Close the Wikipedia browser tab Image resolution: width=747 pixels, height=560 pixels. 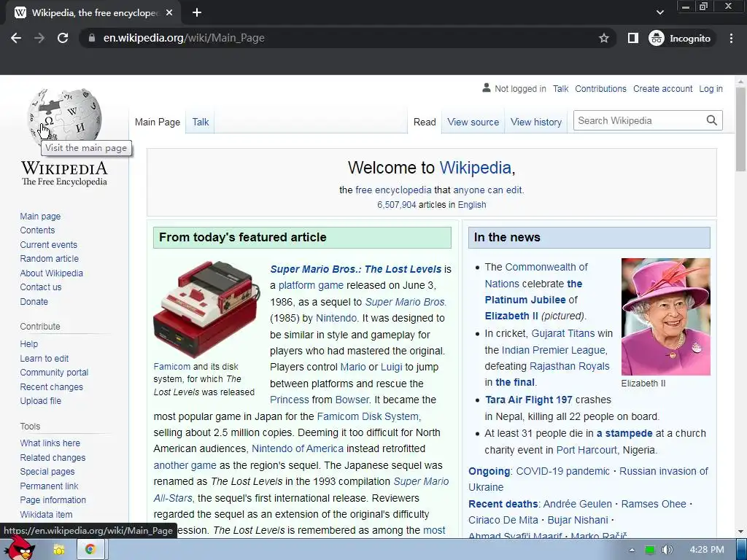point(169,13)
